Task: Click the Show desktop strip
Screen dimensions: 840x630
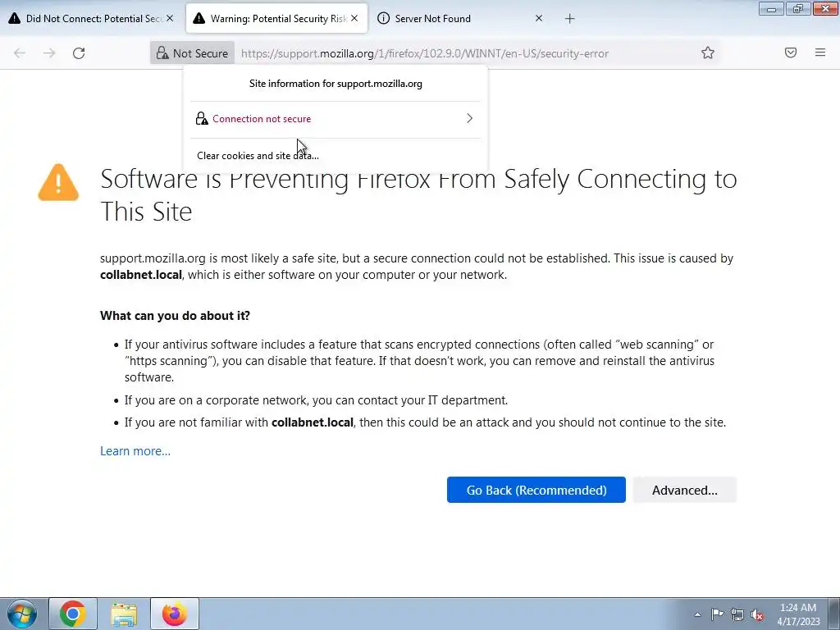Action: point(834,614)
